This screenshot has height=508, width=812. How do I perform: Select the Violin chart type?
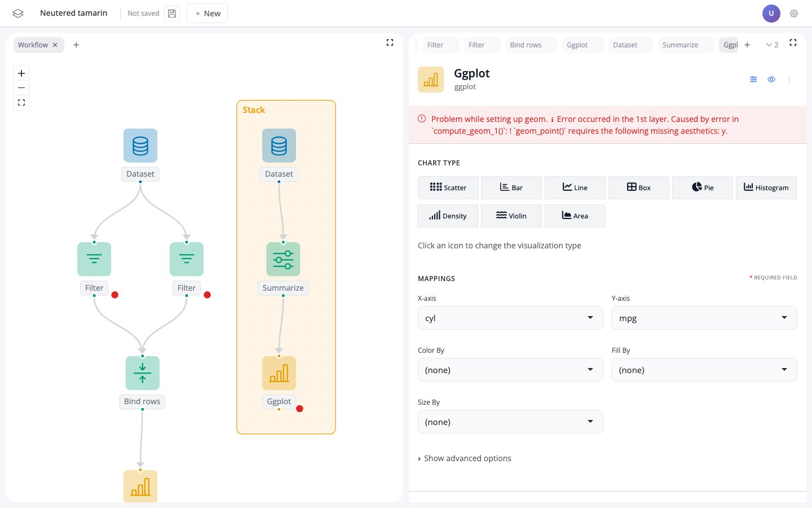[x=511, y=216]
